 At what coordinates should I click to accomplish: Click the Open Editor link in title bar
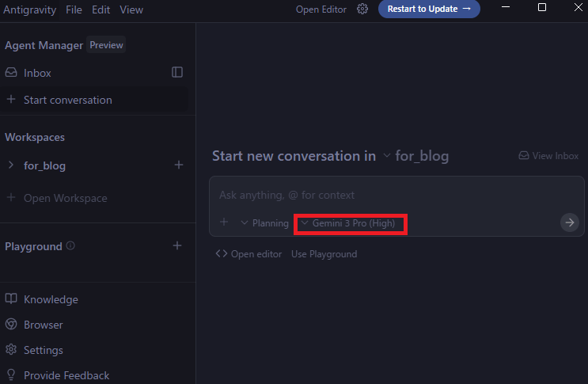point(321,10)
